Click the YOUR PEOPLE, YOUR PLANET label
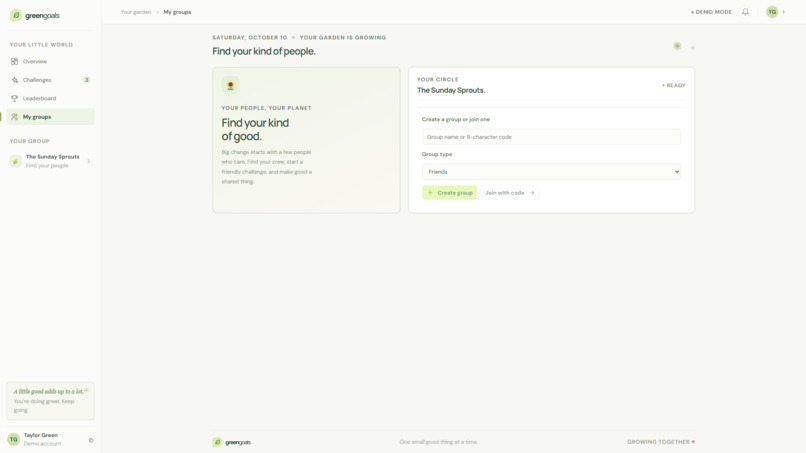The height and width of the screenshot is (453, 806). click(x=266, y=108)
